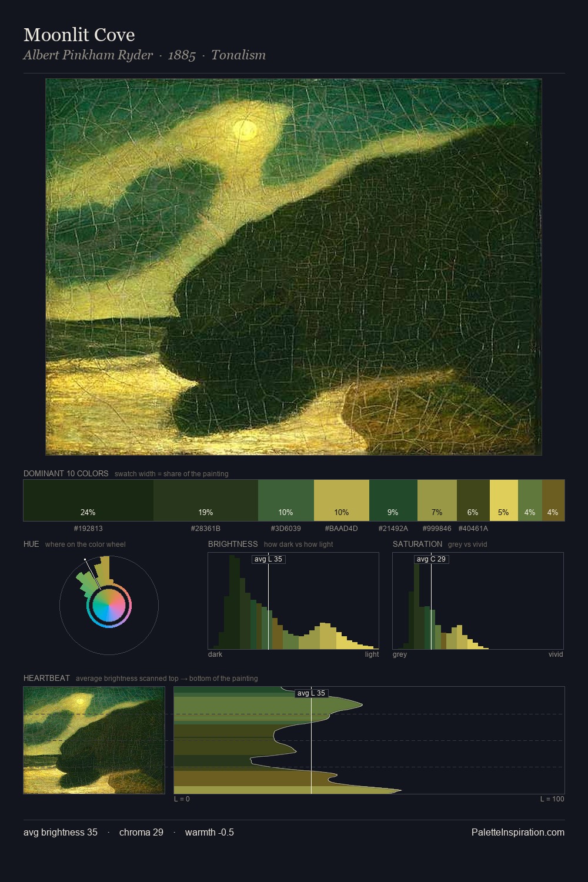Click the hex code #40461A
This screenshot has height=882, width=588.
pos(473,529)
